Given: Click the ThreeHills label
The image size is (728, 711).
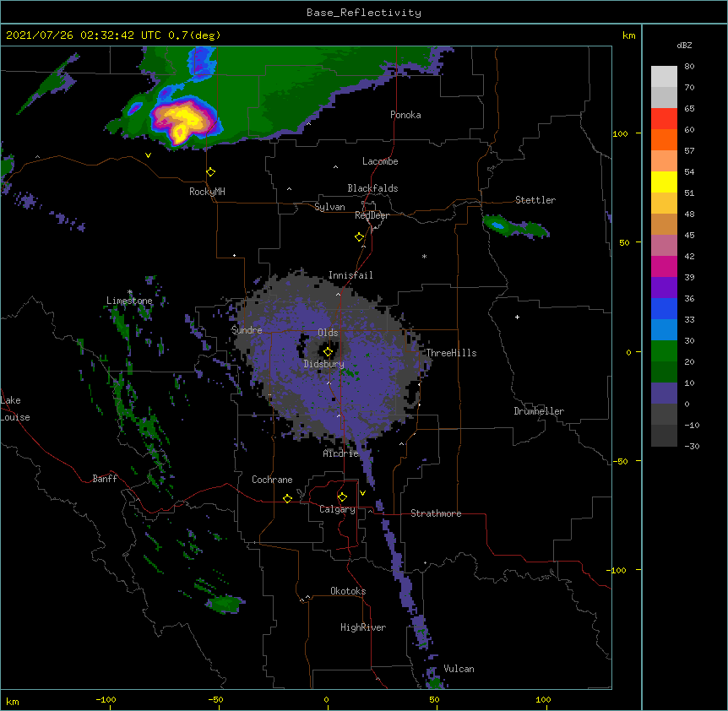Looking at the screenshot, I should pos(451,353).
